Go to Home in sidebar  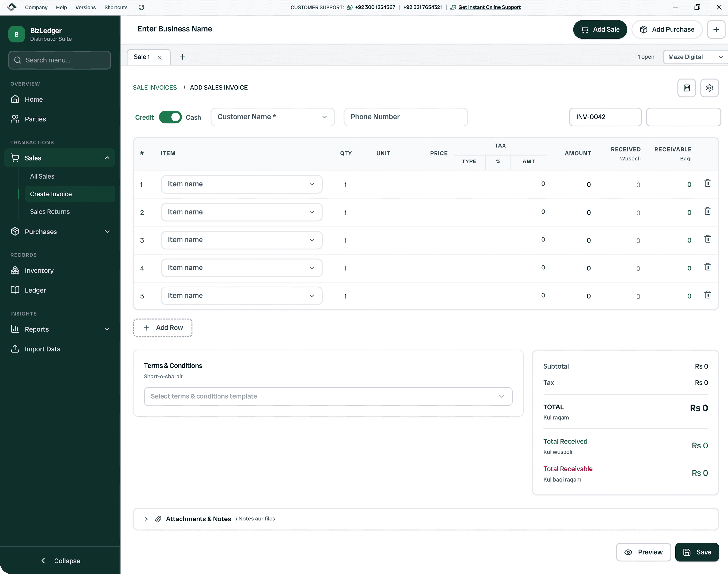click(x=60, y=99)
